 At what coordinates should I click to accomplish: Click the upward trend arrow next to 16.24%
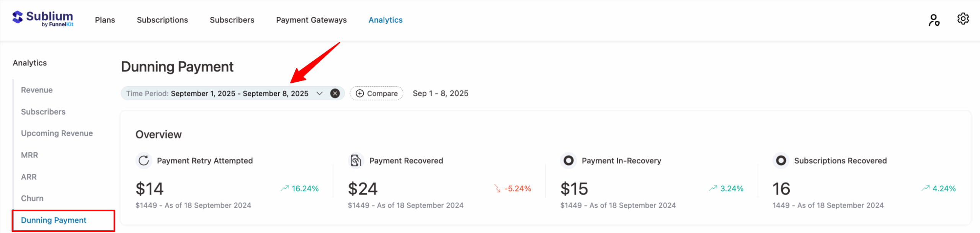click(x=284, y=188)
